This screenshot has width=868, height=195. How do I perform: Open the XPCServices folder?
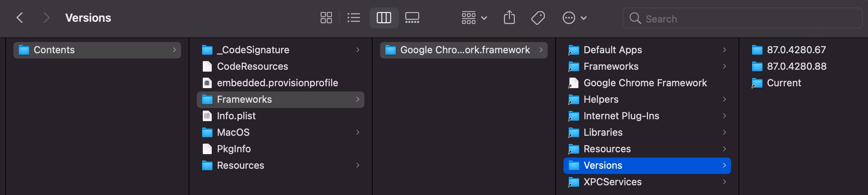click(612, 182)
